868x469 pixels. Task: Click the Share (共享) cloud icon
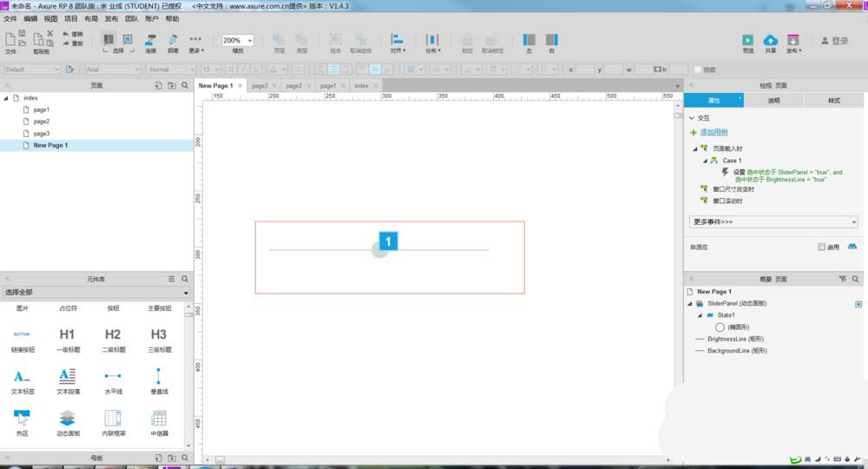tap(771, 41)
